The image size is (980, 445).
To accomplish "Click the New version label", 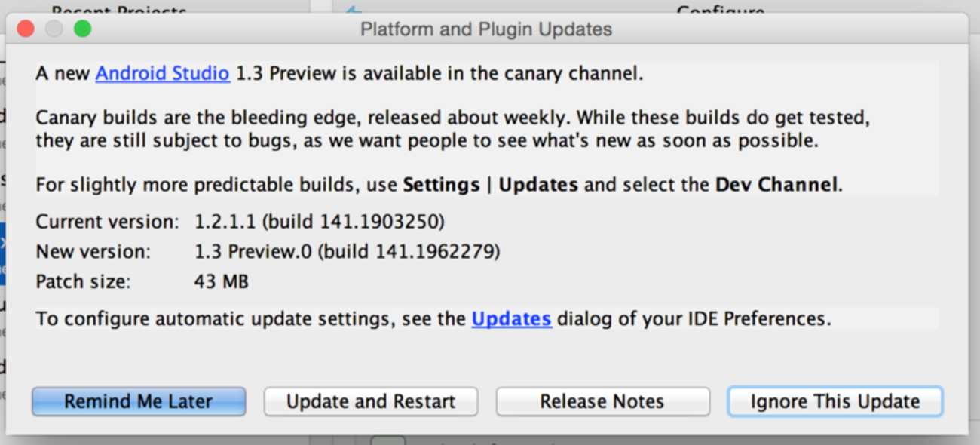I will (x=93, y=252).
